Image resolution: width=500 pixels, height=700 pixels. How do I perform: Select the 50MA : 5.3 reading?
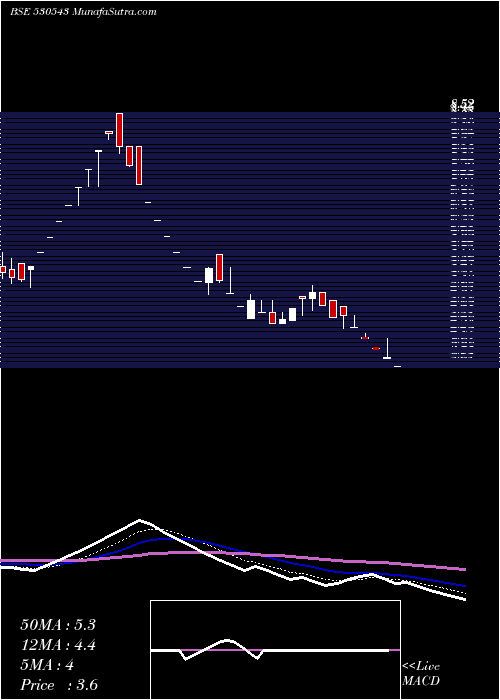click(58, 625)
